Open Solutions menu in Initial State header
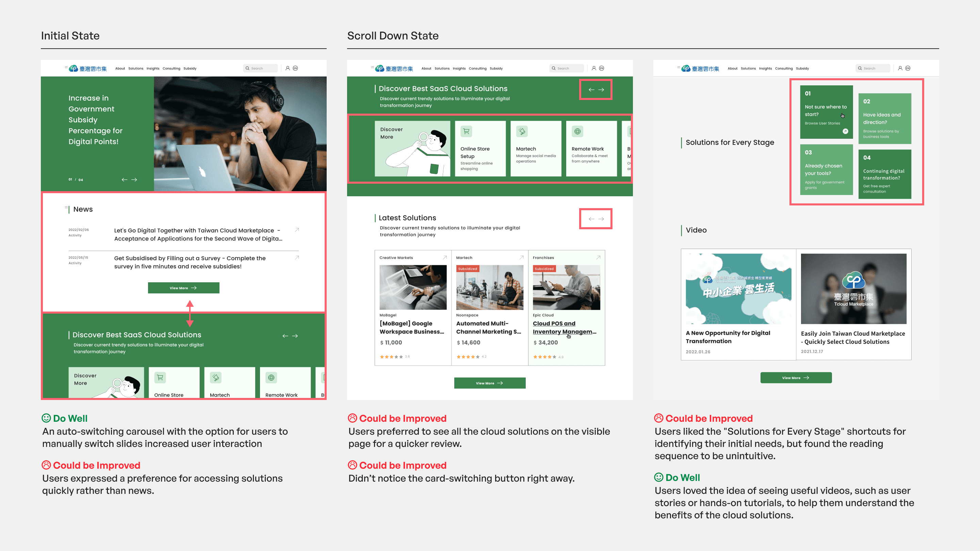Screen dimensions: 980x551 tap(135, 68)
